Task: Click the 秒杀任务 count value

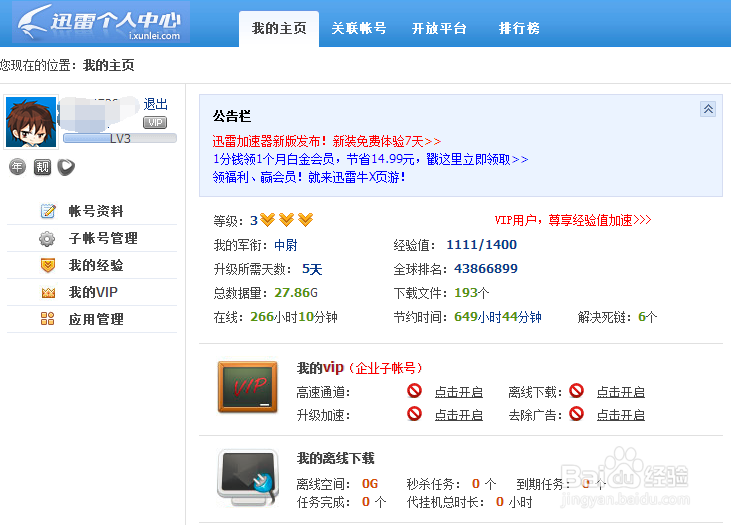Action: (x=476, y=484)
